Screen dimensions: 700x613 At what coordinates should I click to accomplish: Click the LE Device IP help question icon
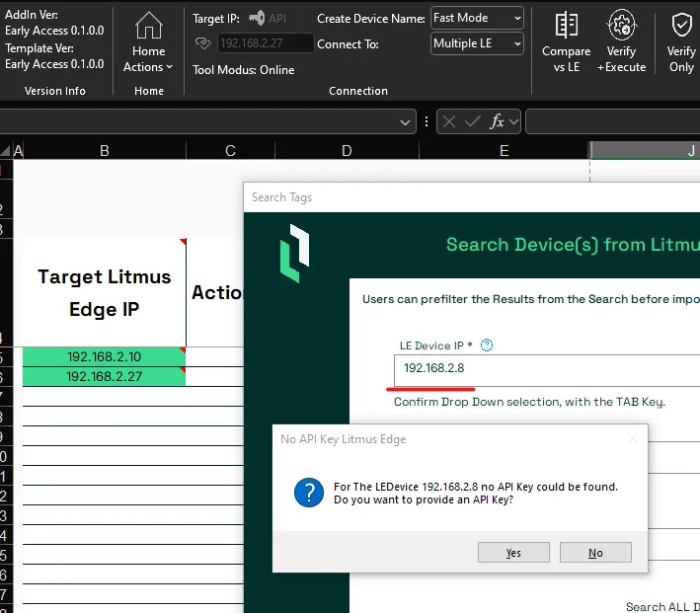tap(487, 345)
